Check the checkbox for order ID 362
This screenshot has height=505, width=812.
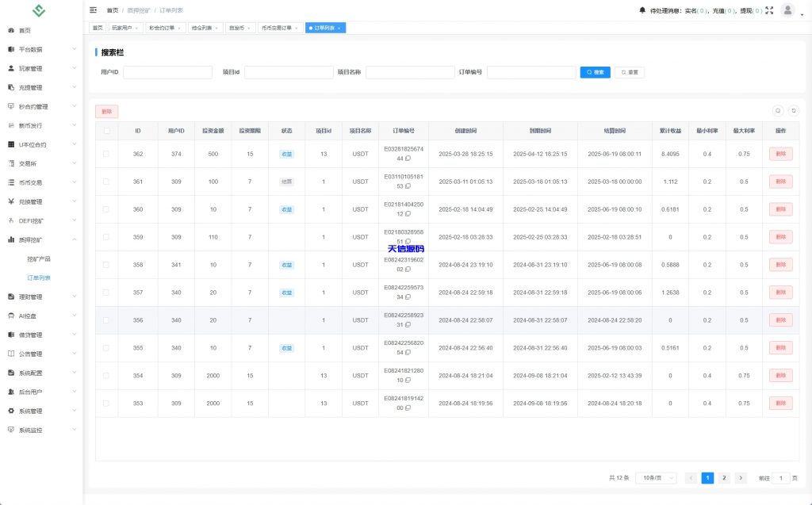point(106,154)
